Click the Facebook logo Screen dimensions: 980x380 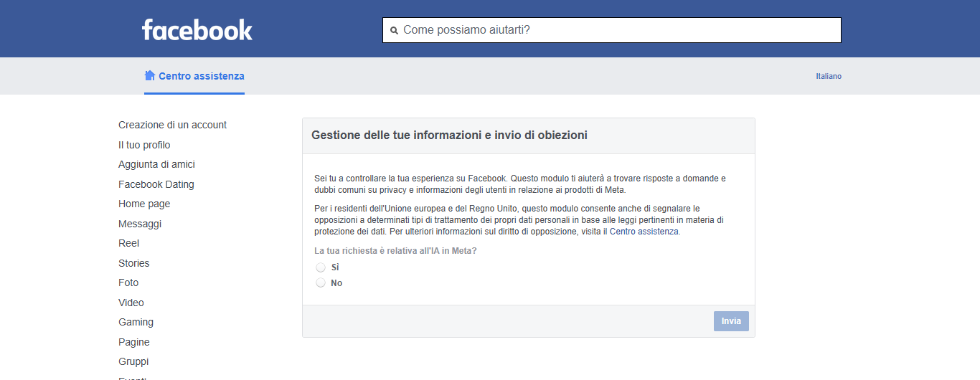coord(197,30)
